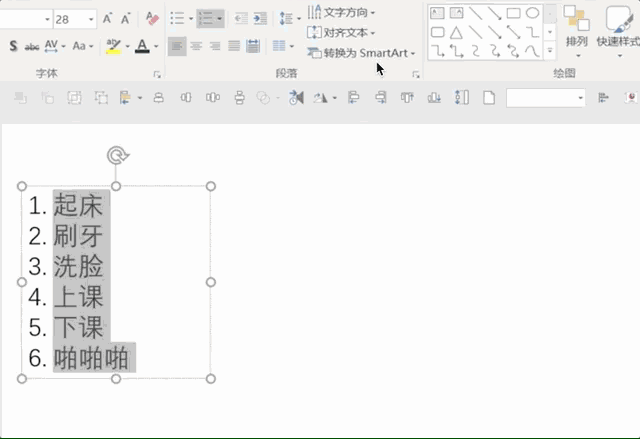Viewport: 640px width, 439px height.
Task: Click the Increase Indent icon
Action: point(260,18)
